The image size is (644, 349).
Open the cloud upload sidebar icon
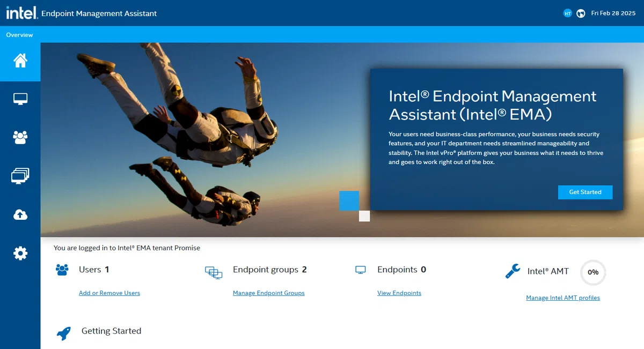coord(20,215)
